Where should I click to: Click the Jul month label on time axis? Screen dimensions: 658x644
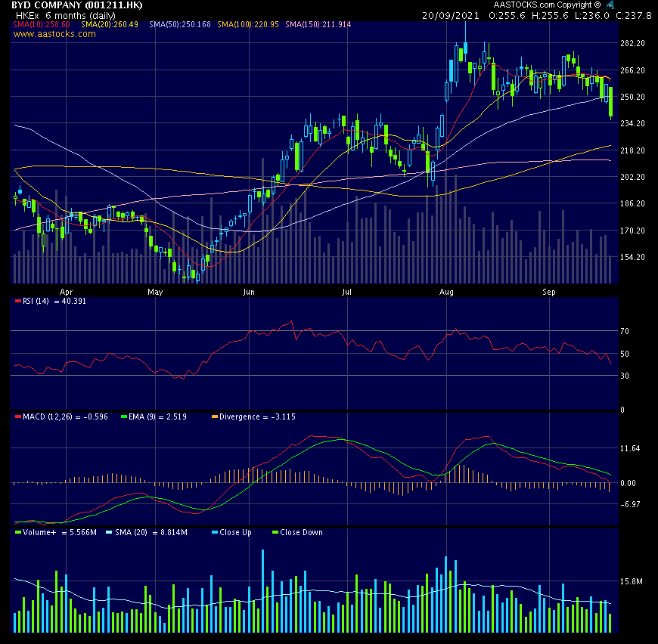coord(346,293)
